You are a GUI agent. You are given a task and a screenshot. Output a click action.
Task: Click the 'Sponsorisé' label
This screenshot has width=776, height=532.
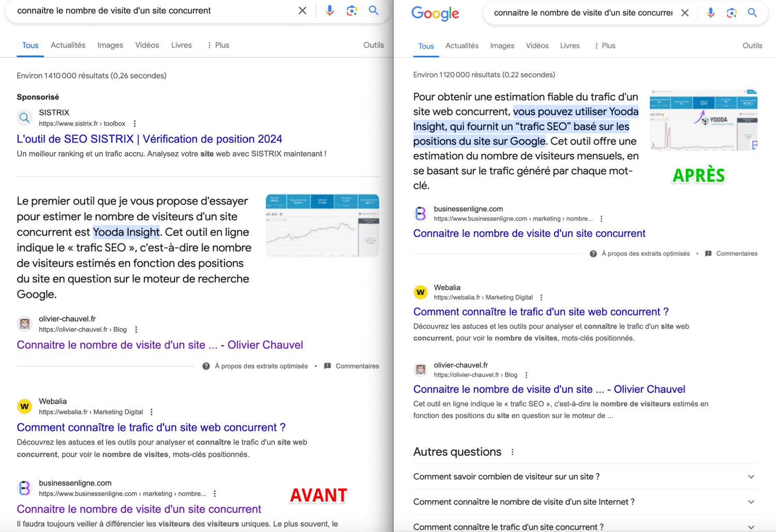click(38, 97)
